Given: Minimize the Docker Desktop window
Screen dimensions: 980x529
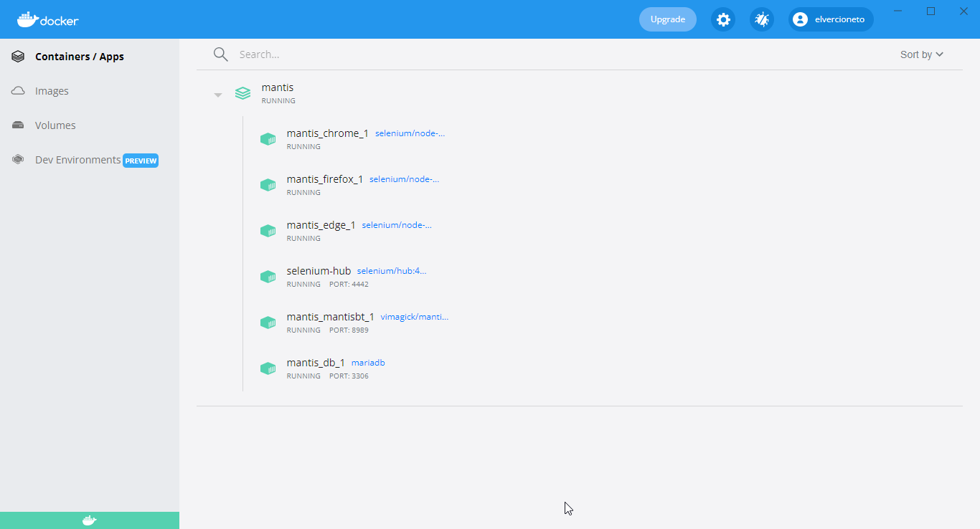Looking at the screenshot, I should [897, 11].
